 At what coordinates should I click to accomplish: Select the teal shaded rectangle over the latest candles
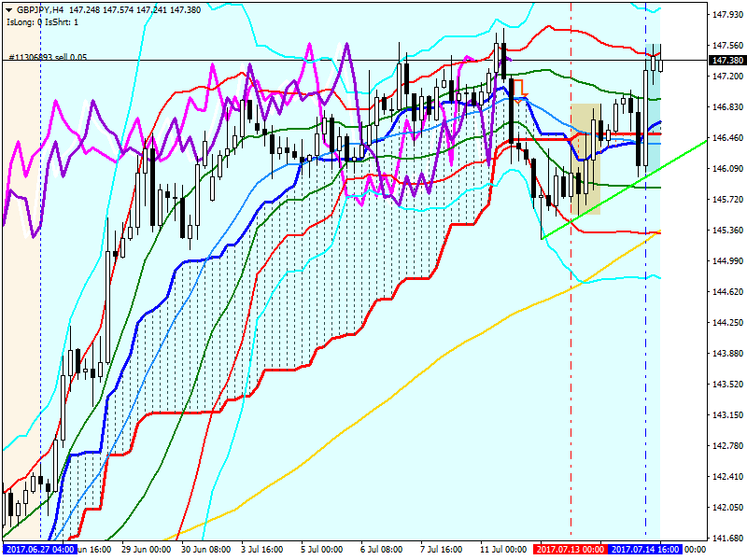coord(653,107)
